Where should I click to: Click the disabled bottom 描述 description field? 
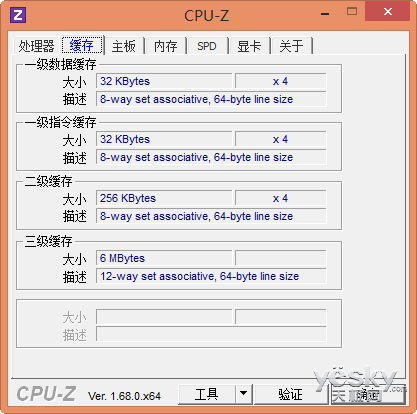211,334
